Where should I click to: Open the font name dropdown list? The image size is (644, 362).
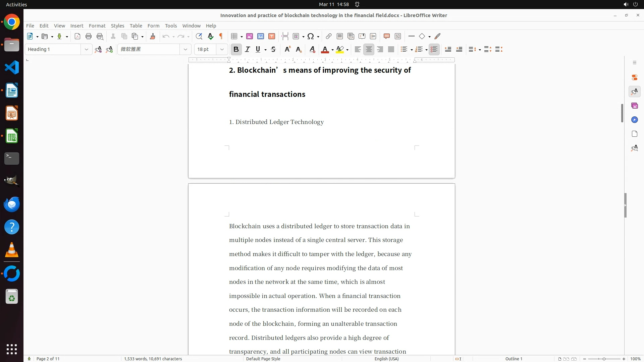(185, 49)
